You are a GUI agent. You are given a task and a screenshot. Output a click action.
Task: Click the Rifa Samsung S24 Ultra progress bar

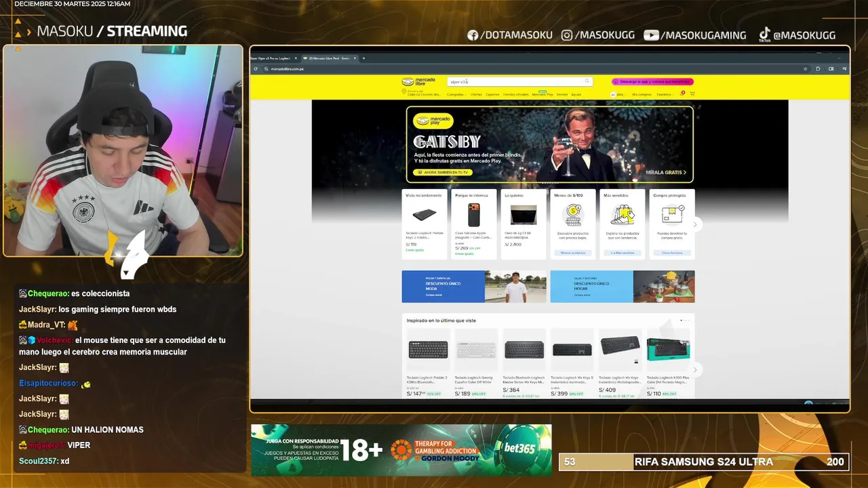(x=704, y=462)
